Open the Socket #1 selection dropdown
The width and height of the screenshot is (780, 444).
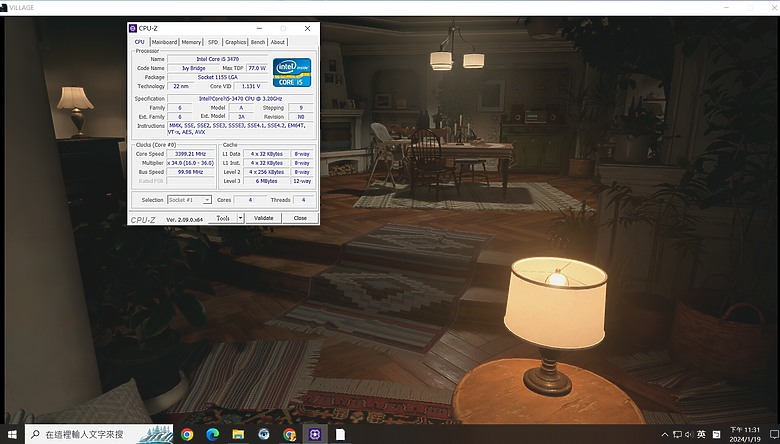[x=190, y=200]
